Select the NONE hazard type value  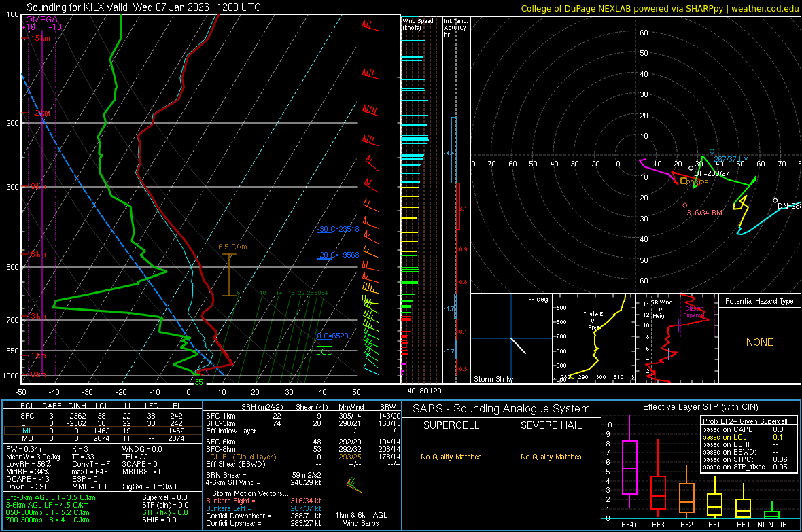click(759, 342)
